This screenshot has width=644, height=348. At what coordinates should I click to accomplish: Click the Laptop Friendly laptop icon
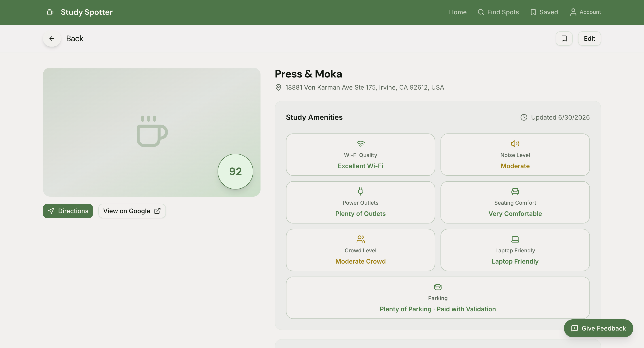(515, 239)
